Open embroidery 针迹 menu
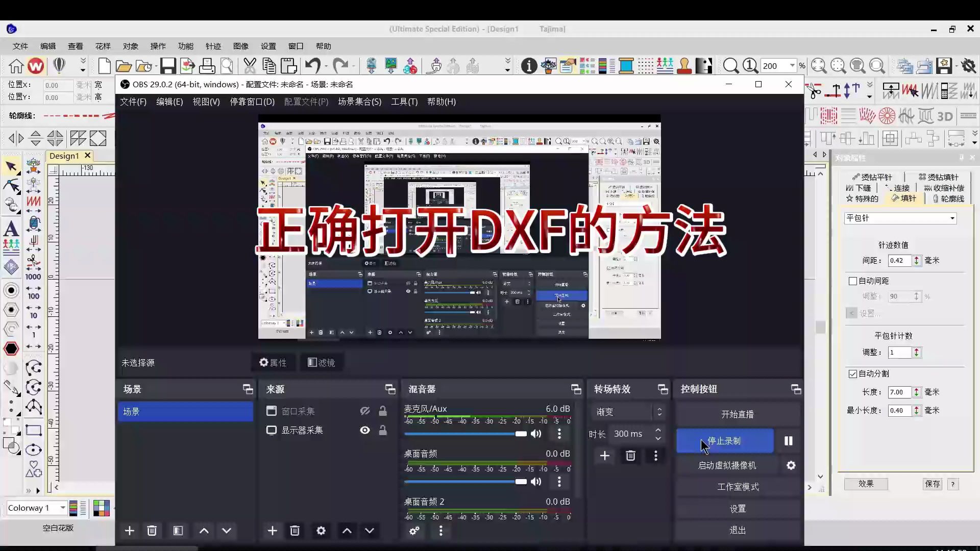 coord(213,46)
